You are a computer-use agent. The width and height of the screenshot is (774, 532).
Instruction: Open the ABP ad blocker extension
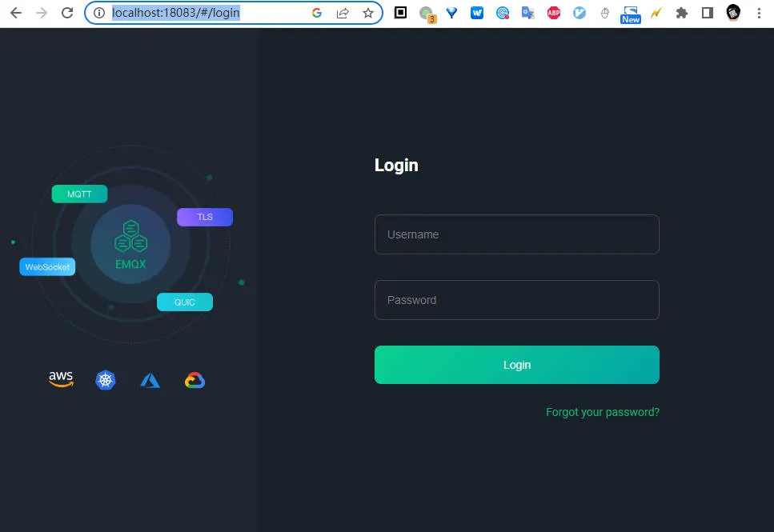pos(554,13)
